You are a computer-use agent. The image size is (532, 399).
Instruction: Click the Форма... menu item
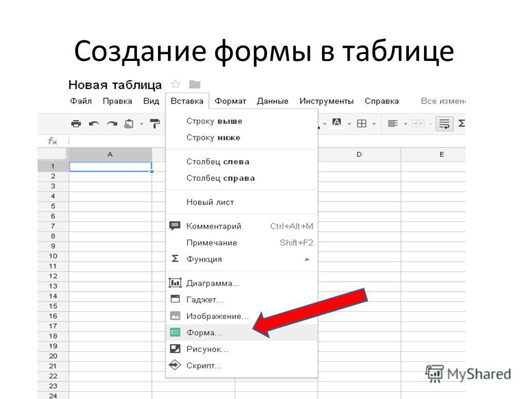pyautogui.click(x=242, y=332)
